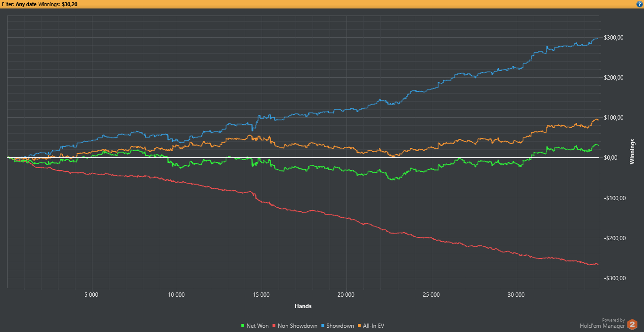Hide the Showdown series via legend label
This screenshot has height=332, width=644.
tap(340, 326)
